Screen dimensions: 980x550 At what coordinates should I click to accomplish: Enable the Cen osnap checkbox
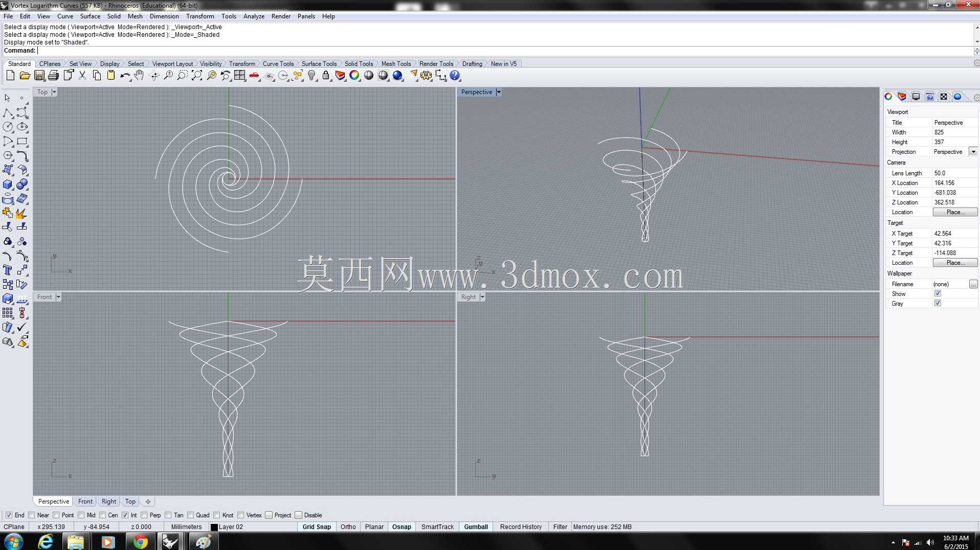coord(103,515)
